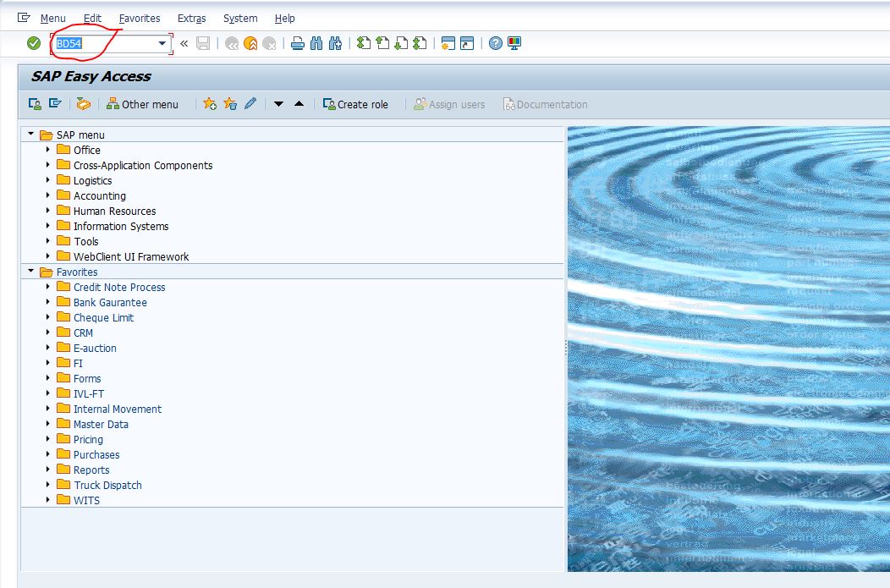Click the Create role button
Image resolution: width=890 pixels, height=588 pixels.
coord(355,104)
